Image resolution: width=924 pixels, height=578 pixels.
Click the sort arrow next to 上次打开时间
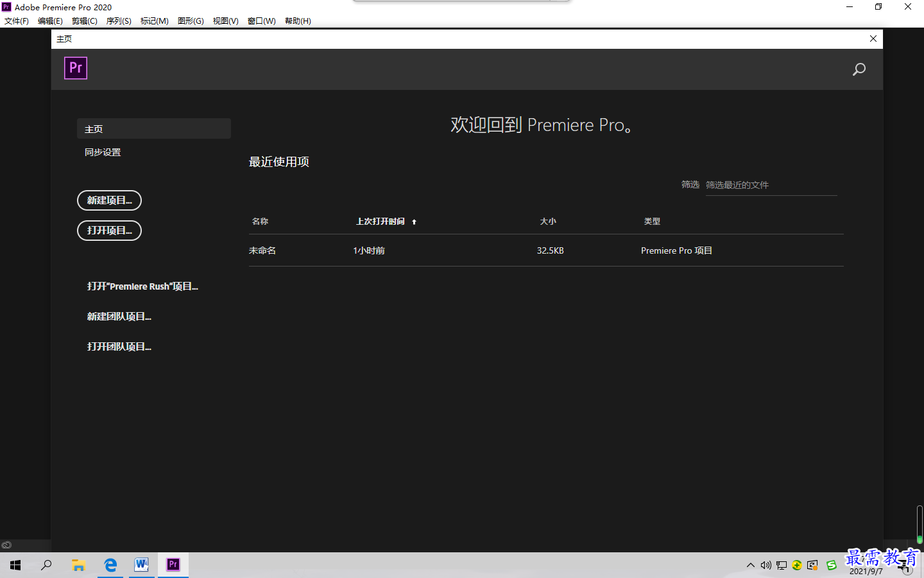click(414, 222)
